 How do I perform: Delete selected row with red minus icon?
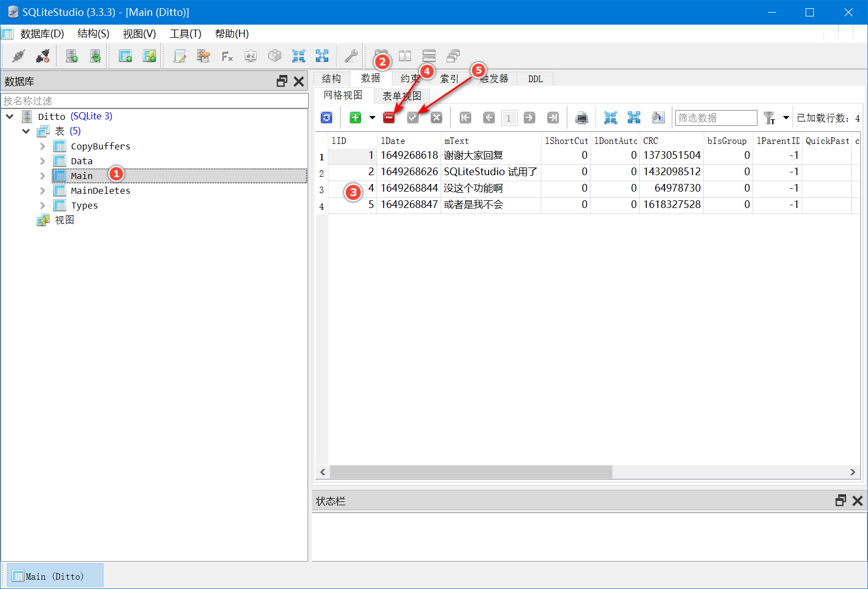389,118
